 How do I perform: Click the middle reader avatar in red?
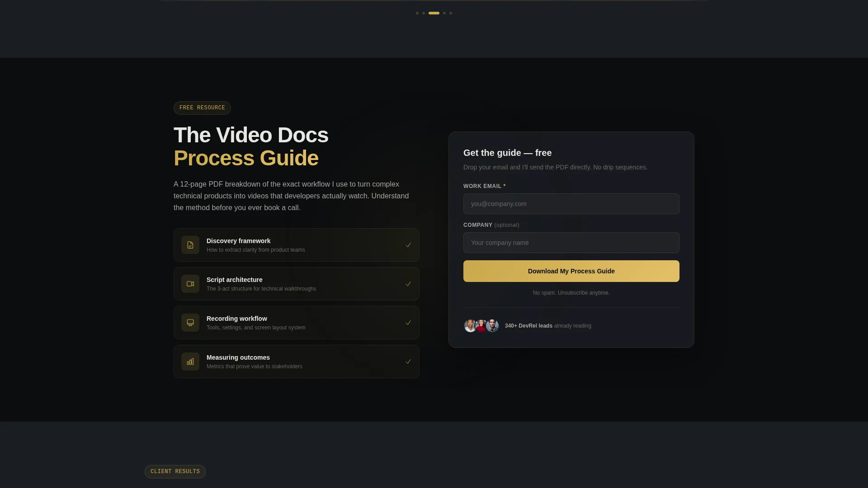(481, 326)
